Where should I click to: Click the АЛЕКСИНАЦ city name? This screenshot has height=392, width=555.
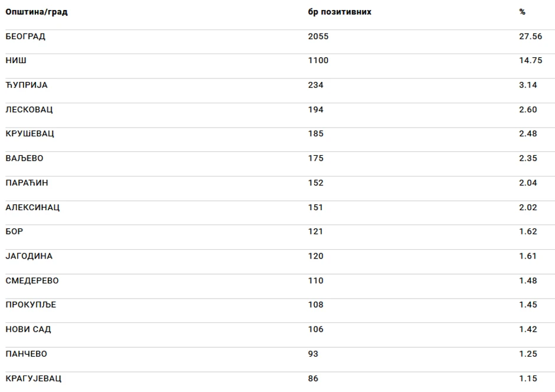(32, 207)
